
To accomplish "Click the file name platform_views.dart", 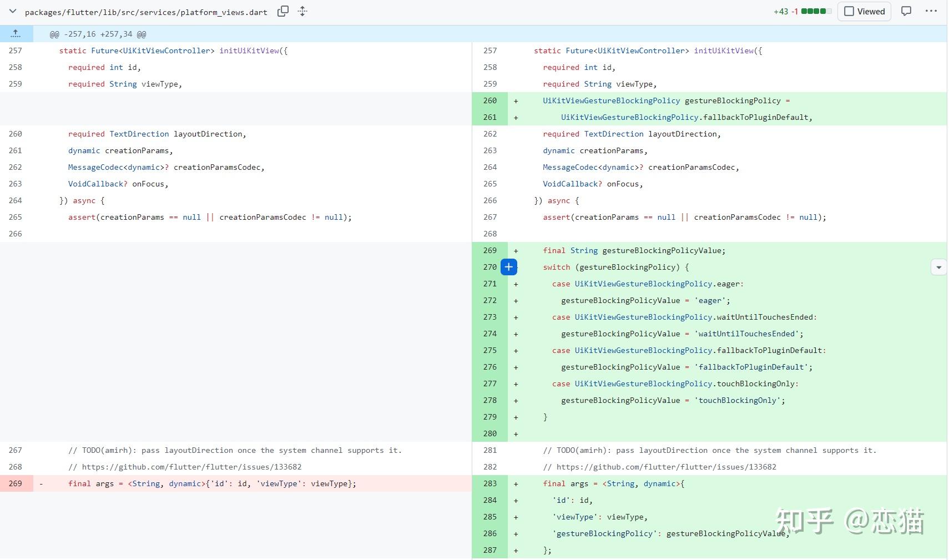I will click(x=146, y=12).
